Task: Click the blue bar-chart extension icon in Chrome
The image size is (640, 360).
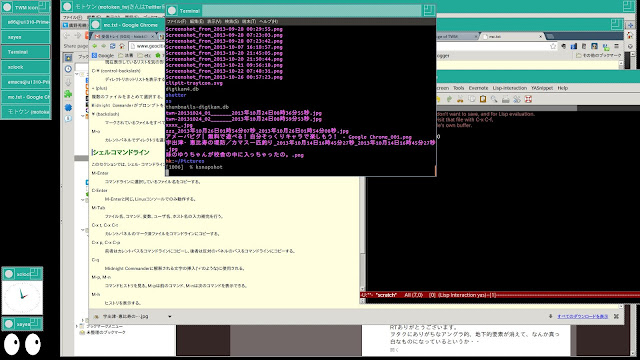Action: [573, 46]
